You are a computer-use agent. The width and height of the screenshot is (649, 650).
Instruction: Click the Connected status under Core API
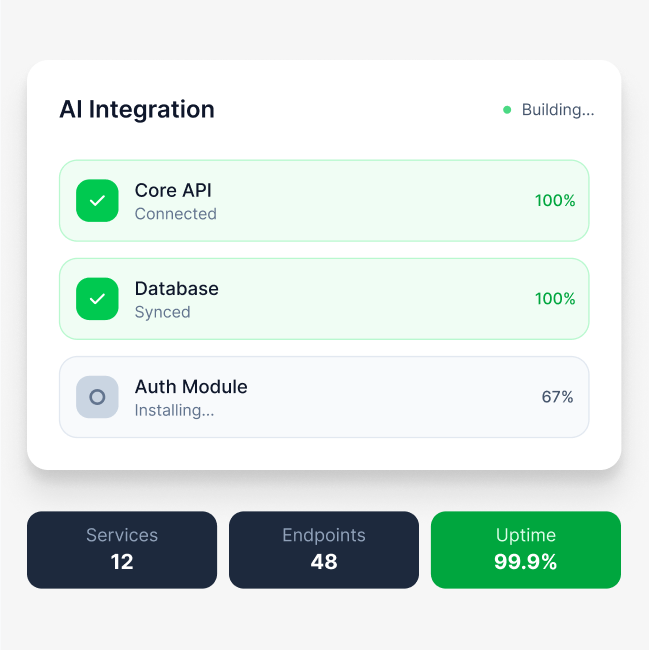(175, 214)
